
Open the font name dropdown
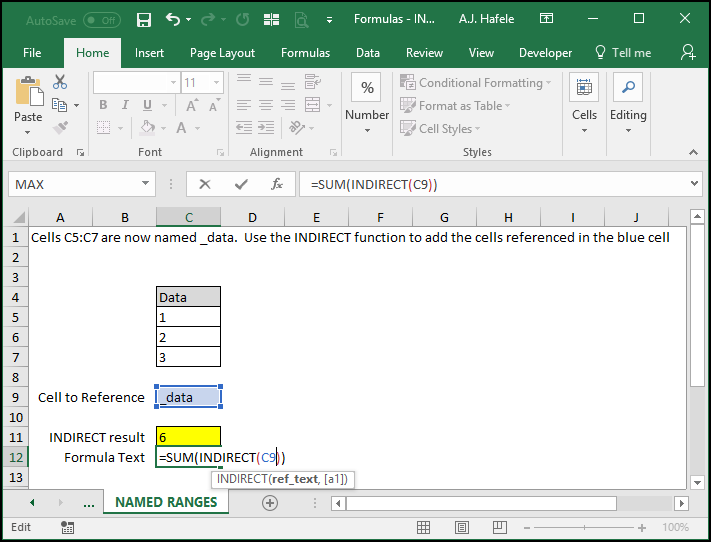click(x=173, y=83)
